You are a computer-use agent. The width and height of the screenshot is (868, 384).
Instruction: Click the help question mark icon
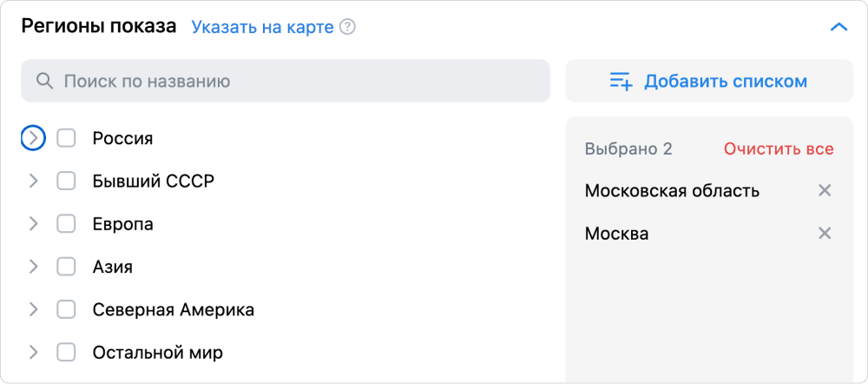(x=348, y=27)
